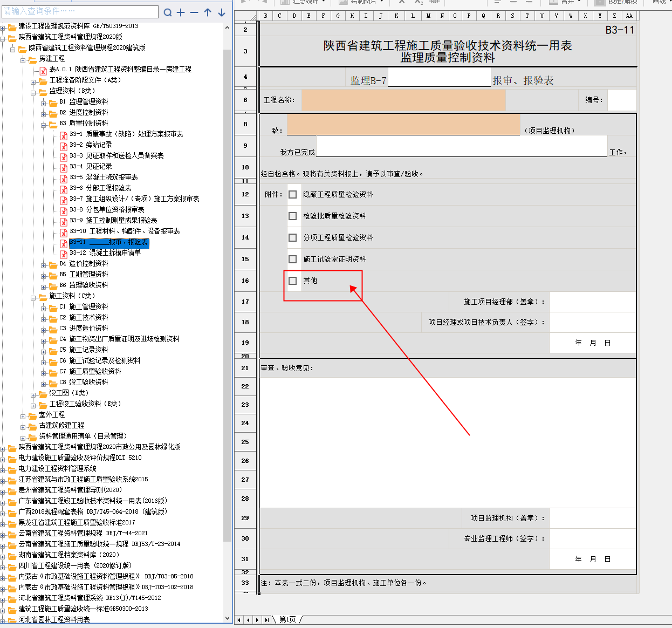Expand the C1 施工管理资料 folder
672x628 pixels.
coord(44,308)
